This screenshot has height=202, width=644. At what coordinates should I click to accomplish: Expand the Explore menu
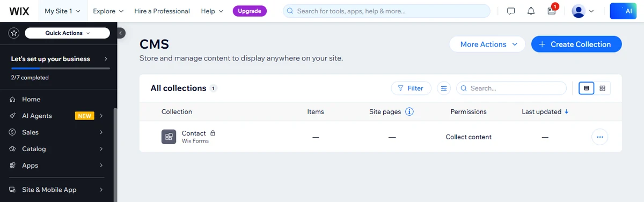coord(108,11)
